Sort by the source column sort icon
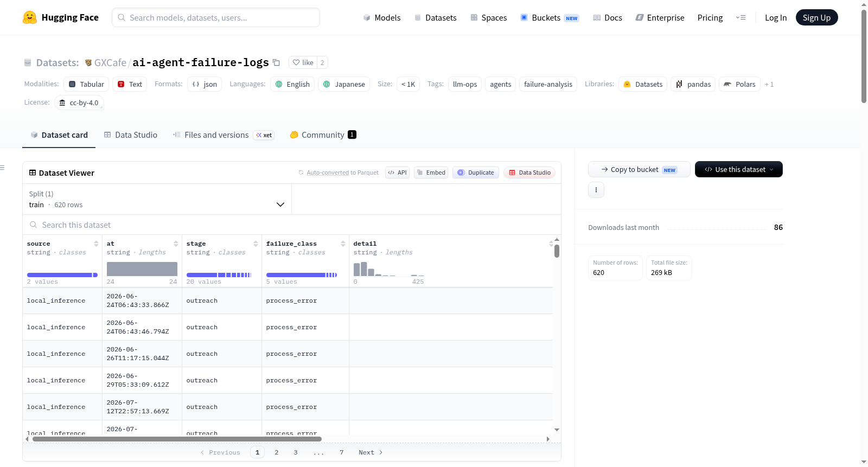 click(96, 244)
